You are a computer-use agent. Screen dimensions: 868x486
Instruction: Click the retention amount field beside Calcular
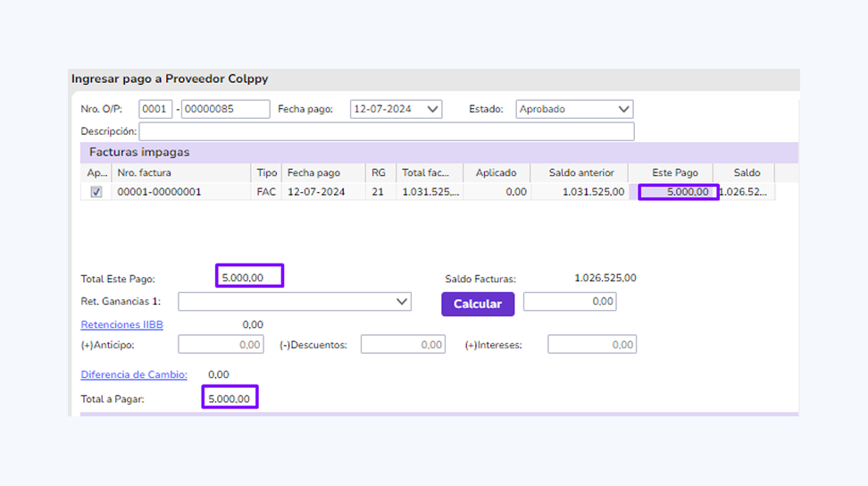point(570,302)
